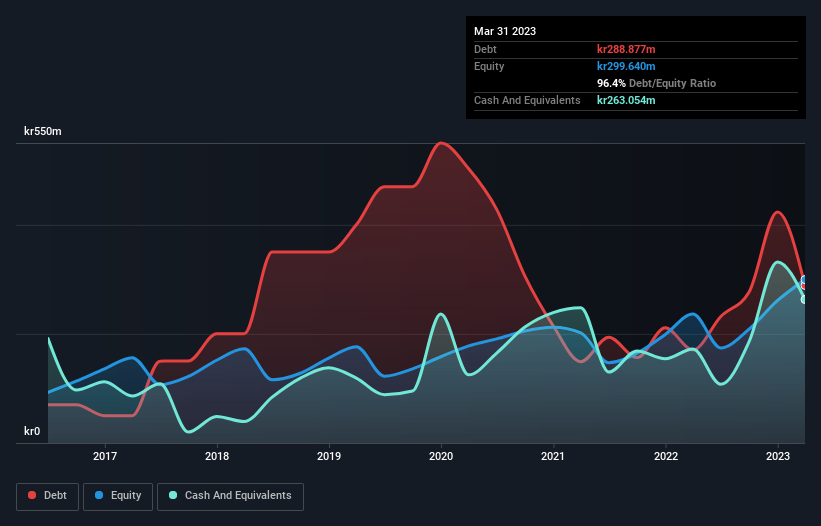Screen dimensions: 821x526
Task: Toggle Cash And Equivalents legend button
Action: click(x=230, y=496)
